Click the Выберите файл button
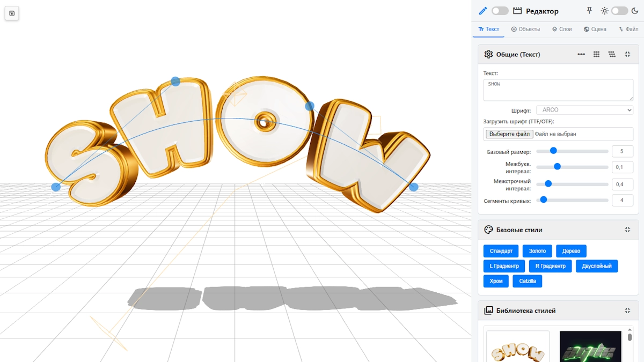This screenshot has height=362, width=644. point(509,134)
